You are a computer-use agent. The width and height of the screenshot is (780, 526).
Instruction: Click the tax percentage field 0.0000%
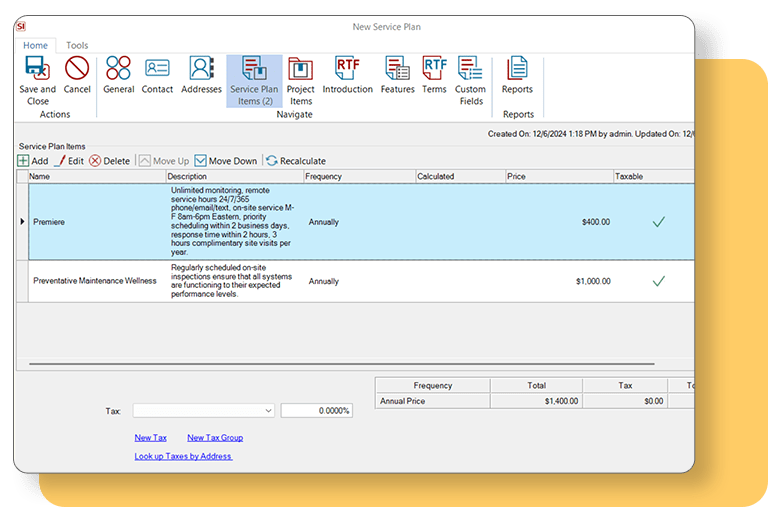[x=317, y=411]
